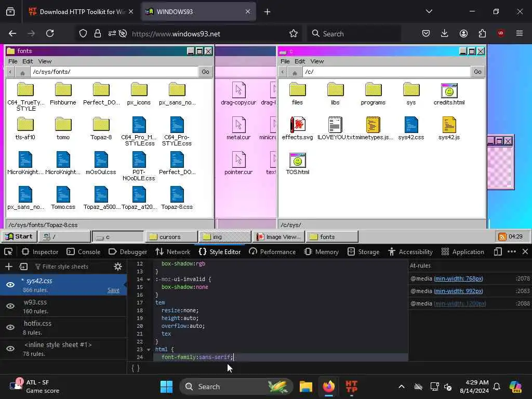Toggle visibility of w93.css style sheet
Viewport: 532px width, 399px height.
(x=10, y=306)
